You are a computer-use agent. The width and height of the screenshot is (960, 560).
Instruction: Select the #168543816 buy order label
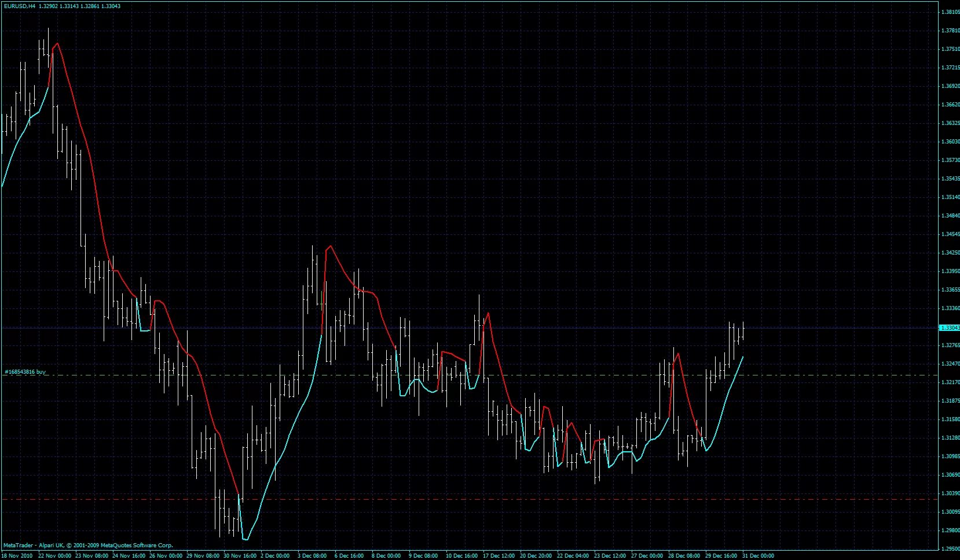pyautogui.click(x=25, y=372)
